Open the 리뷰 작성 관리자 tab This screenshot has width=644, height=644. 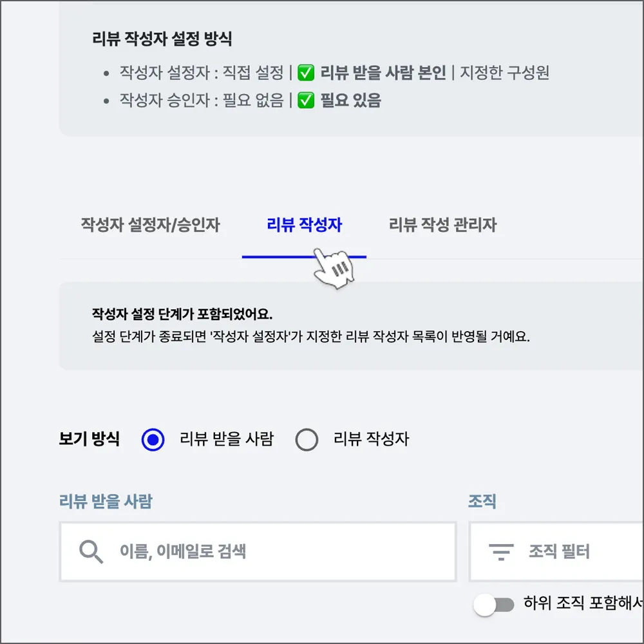[x=442, y=225]
